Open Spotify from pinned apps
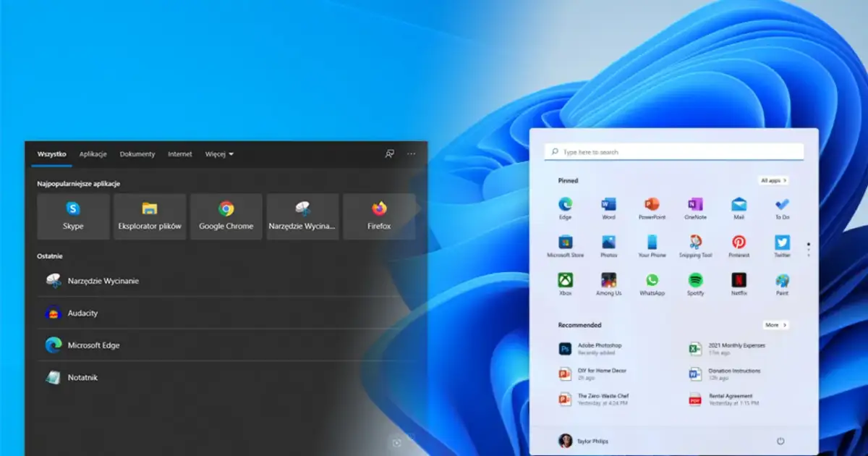The image size is (868, 456). click(695, 282)
